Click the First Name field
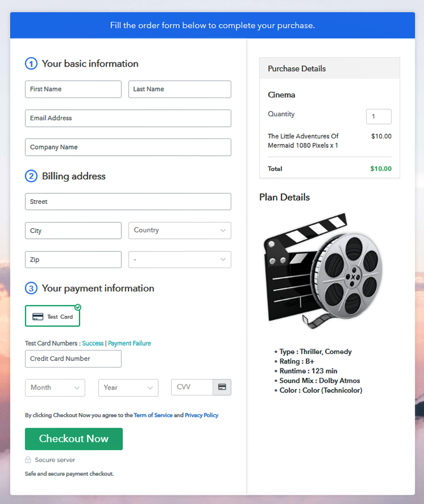Viewport: 424px width, 504px height. (x=73, y=89)
